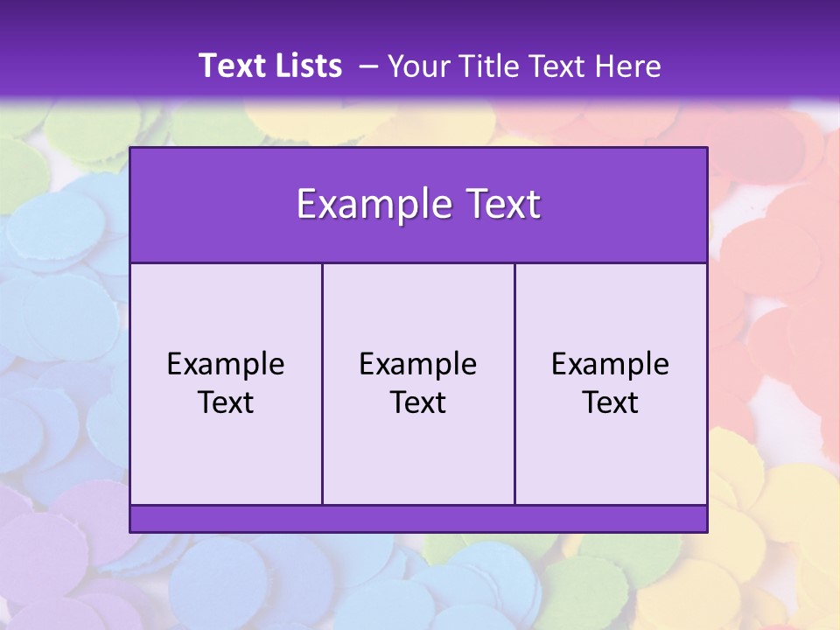Select the thin purple bar under the cells
The image size is (840, 630).
click(418, 519)
